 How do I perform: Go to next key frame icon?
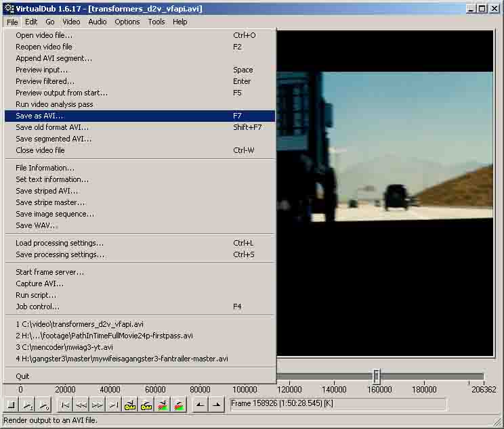(x=146, y=405)
